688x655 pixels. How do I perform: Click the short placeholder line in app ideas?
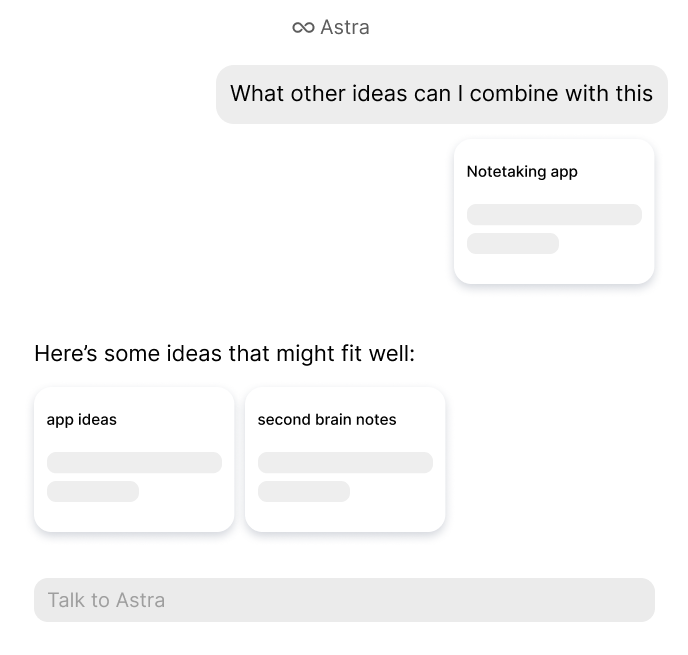93,491
